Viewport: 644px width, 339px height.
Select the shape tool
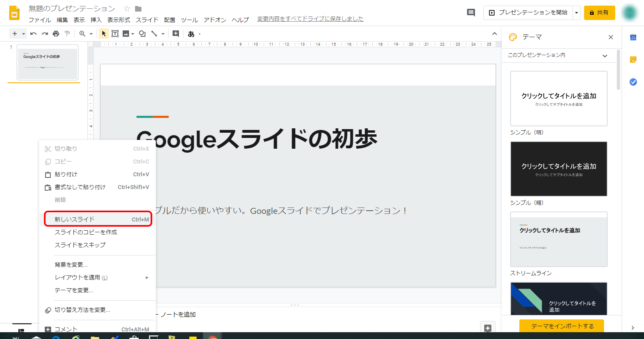(x=142, y=34)
